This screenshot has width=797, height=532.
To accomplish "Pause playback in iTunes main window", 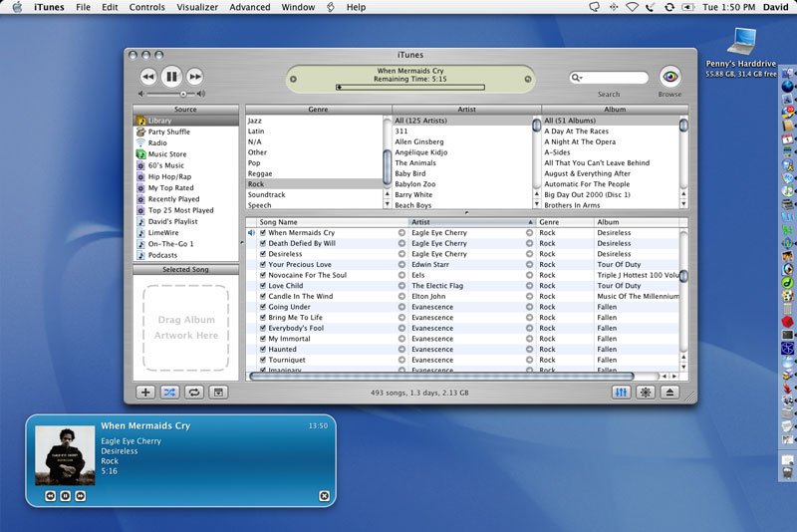I will coord(171,77).
